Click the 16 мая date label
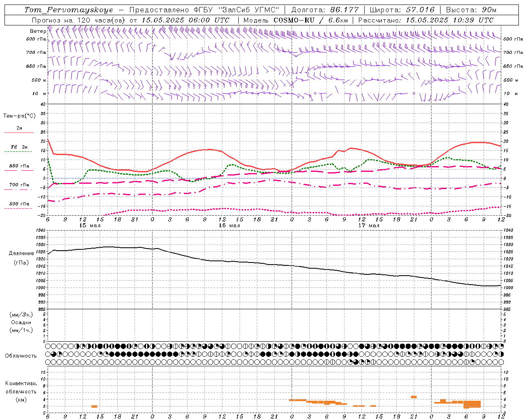 pos(229,226)
